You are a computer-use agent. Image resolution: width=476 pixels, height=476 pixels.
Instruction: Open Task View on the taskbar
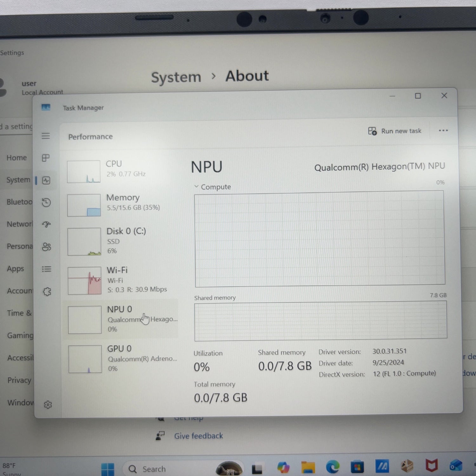click(257, 469)
